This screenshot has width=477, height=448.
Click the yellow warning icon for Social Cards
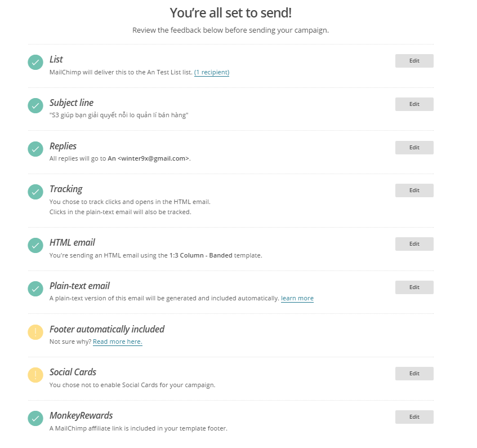coord(35,375)
